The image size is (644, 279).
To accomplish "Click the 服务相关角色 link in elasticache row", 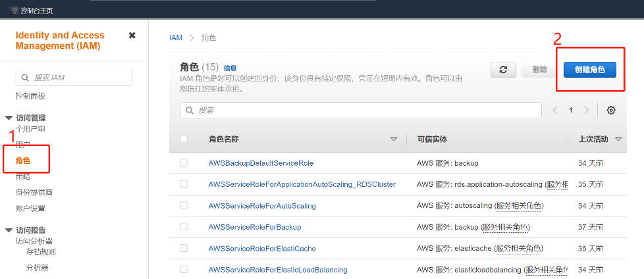I will click(x=519, y=248).
